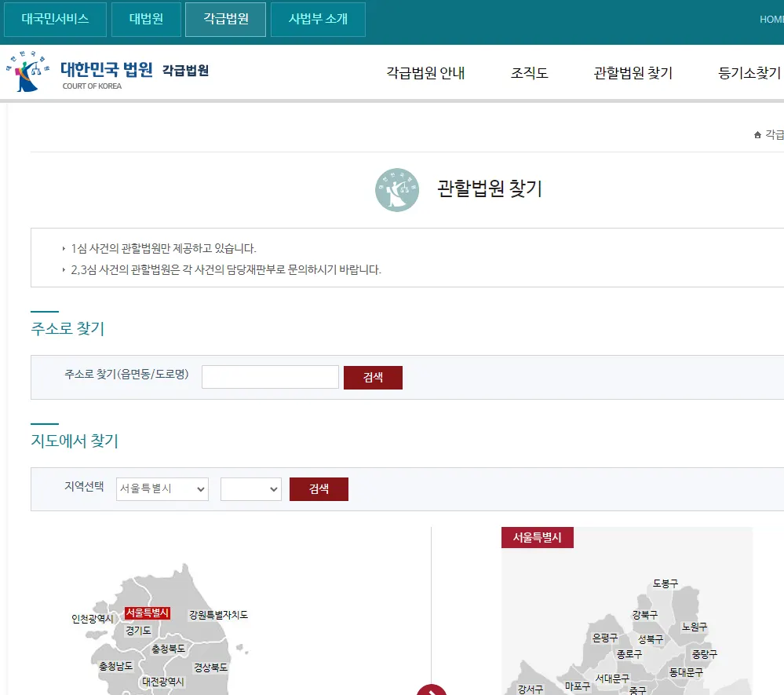Screen dimensions: 784x695
Task: Select the 각급법원 top tab
Action: point(225,19)
